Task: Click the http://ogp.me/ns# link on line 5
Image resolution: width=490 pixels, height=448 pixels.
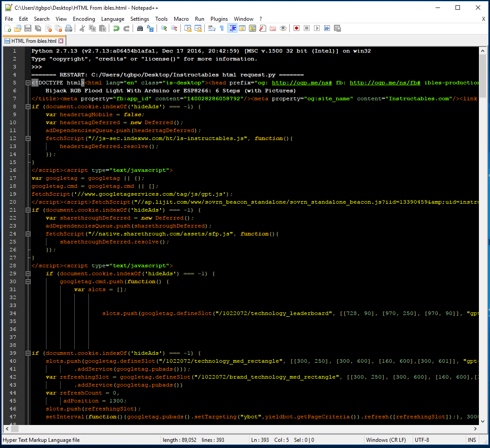Action: coord(301,83)
